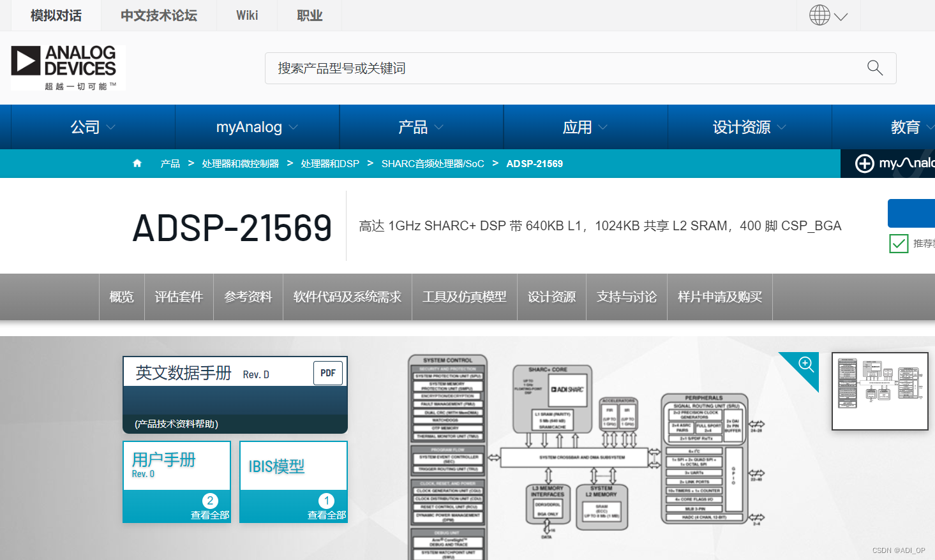Switch to the 支持与讨论 tab

click(626, 297)
